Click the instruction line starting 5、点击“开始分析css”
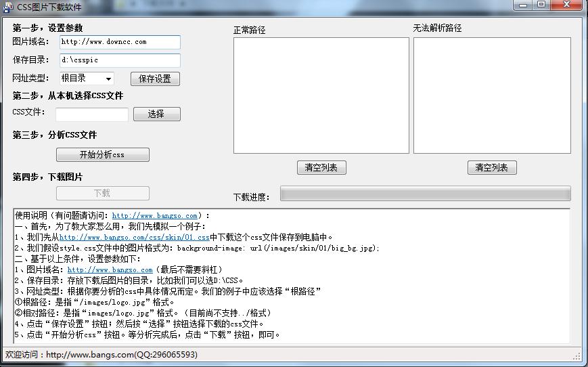The height and width of the screenshot is (367, 588). (148, 334)
